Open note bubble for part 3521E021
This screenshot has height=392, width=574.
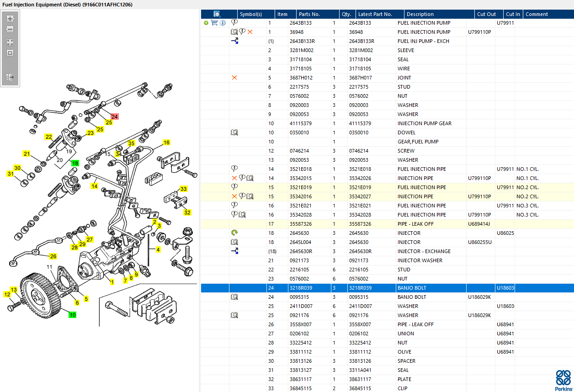(234, 206)
